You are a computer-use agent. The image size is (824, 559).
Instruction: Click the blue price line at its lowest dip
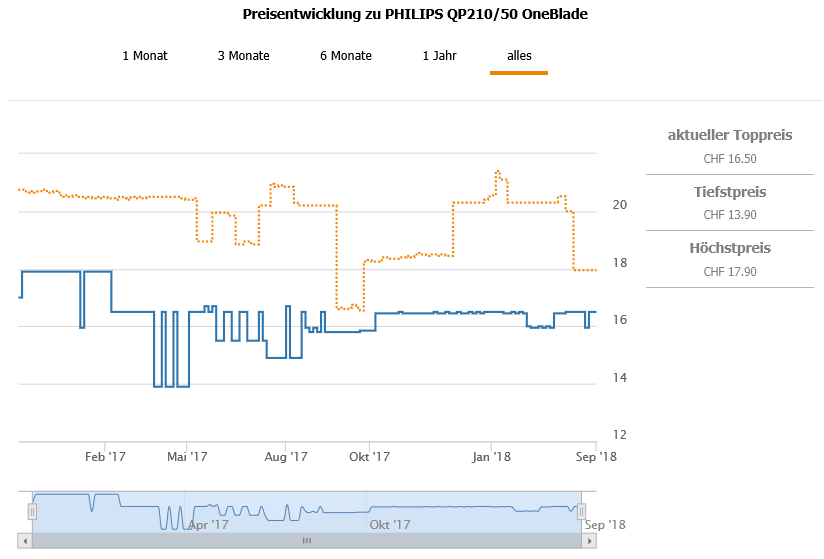pyautogui.click(x=160, y=386)
